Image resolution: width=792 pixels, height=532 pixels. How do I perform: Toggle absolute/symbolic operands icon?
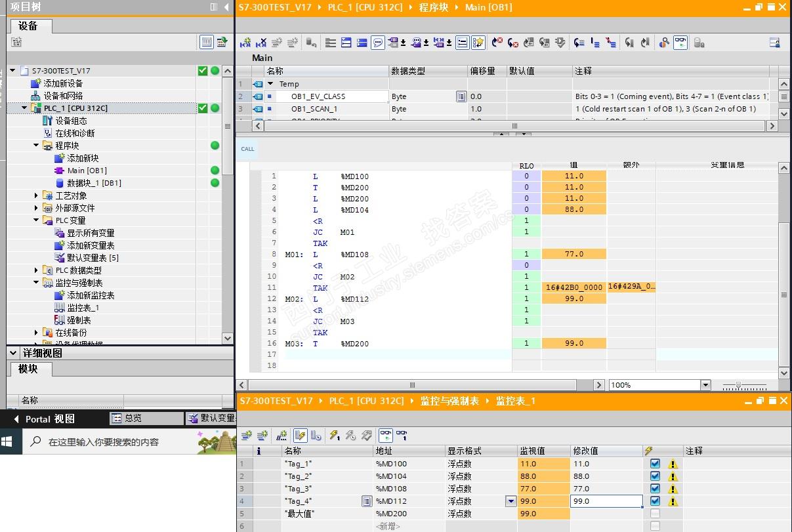pos(396,43)
